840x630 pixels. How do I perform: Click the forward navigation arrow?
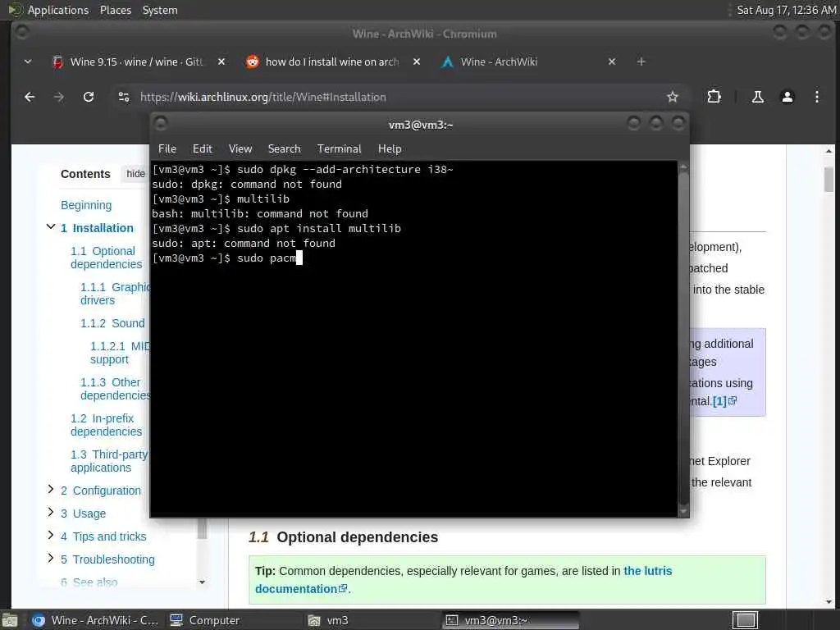tap(59, 97)
